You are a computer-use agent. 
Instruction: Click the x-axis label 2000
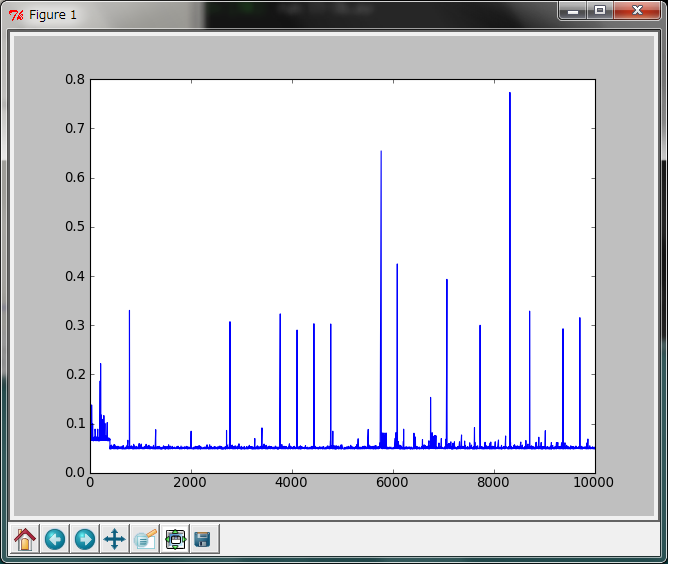[190, 482]
